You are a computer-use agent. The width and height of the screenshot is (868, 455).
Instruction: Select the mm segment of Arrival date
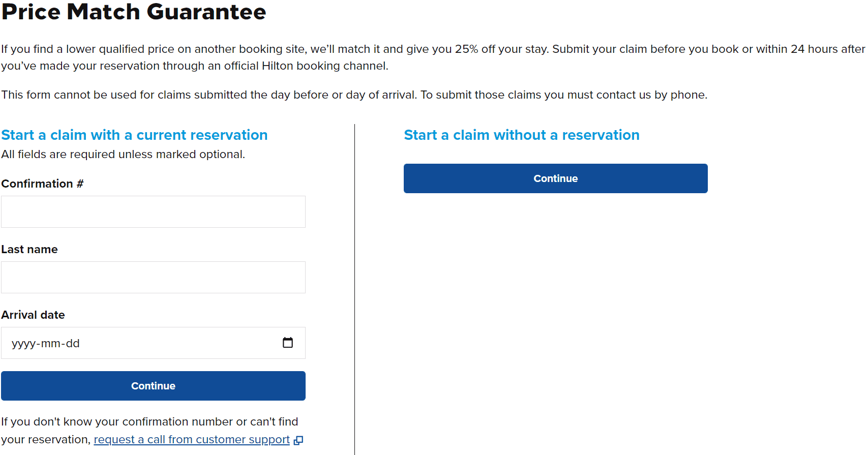50,344
